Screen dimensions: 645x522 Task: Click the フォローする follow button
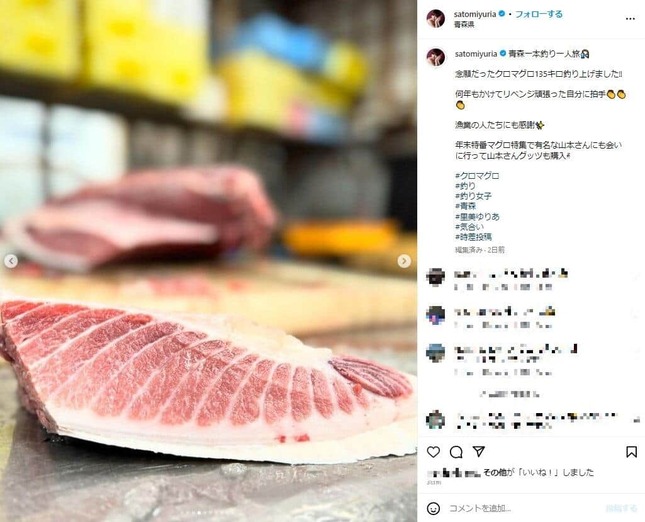click(x=539, y=14)
